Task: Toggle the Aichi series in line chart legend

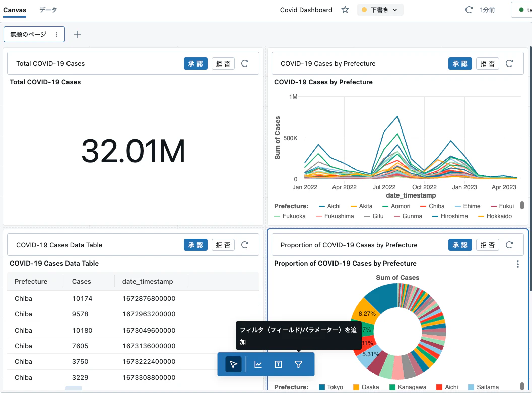Action: point(330,206)
